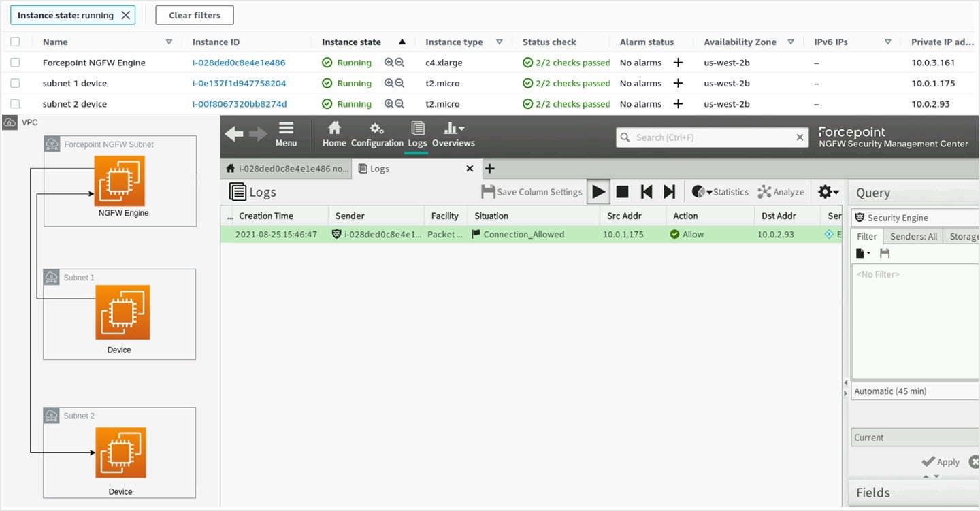Open the Home view icon
The height and width of the screenshot is (511, 980).
[x=334, y=134]
